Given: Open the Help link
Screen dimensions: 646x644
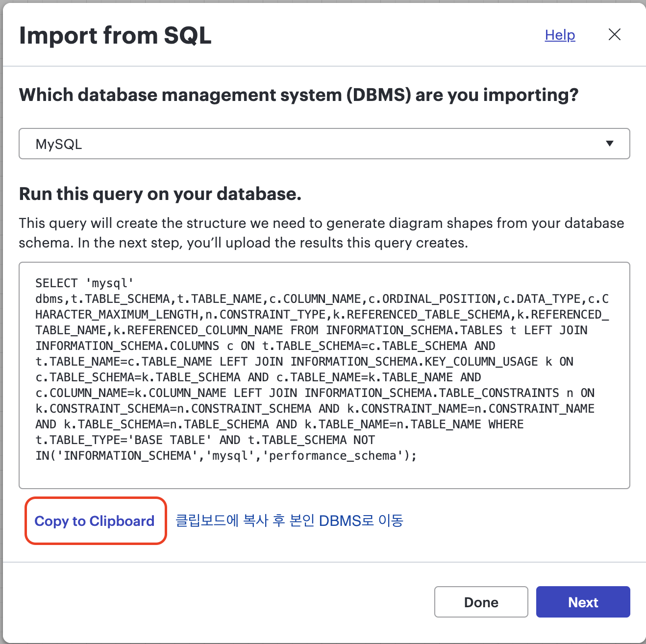Looking at the screenshot, I should tap(560, 35).
